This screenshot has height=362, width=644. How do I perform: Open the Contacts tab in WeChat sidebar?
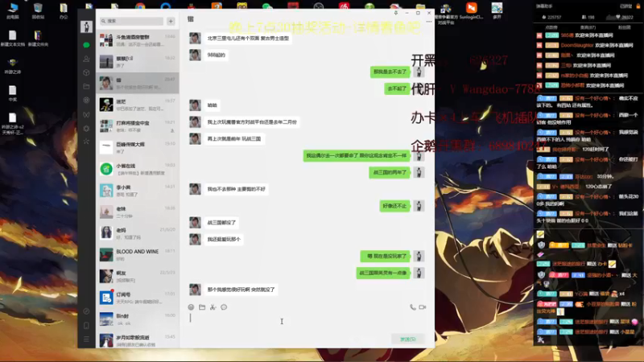tap(86, 59)
